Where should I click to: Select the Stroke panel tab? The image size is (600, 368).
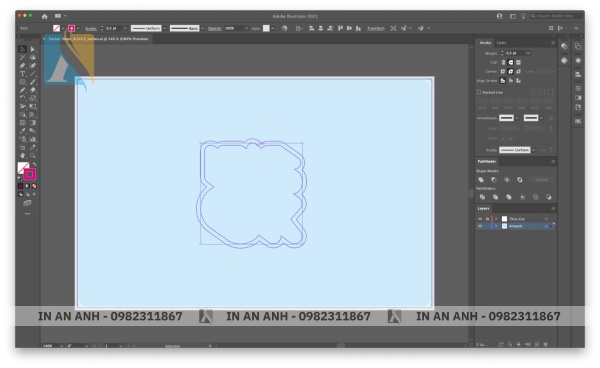point(485,43)
